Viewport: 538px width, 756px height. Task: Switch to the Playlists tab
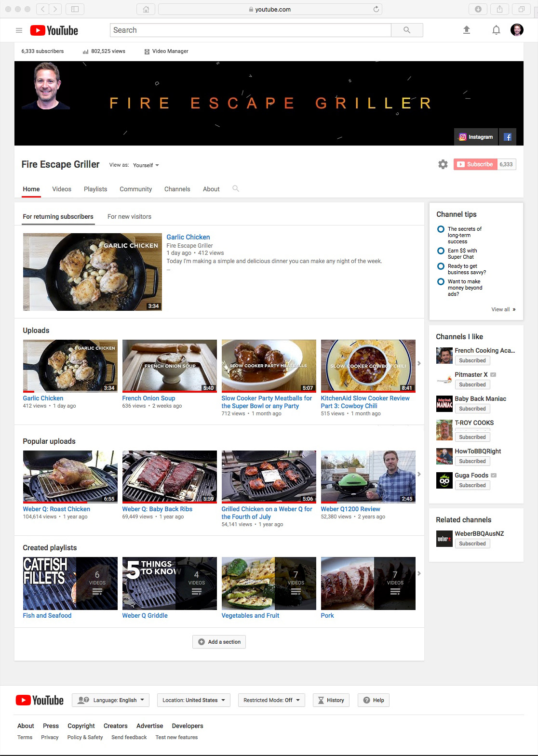[x=95, y=189]
